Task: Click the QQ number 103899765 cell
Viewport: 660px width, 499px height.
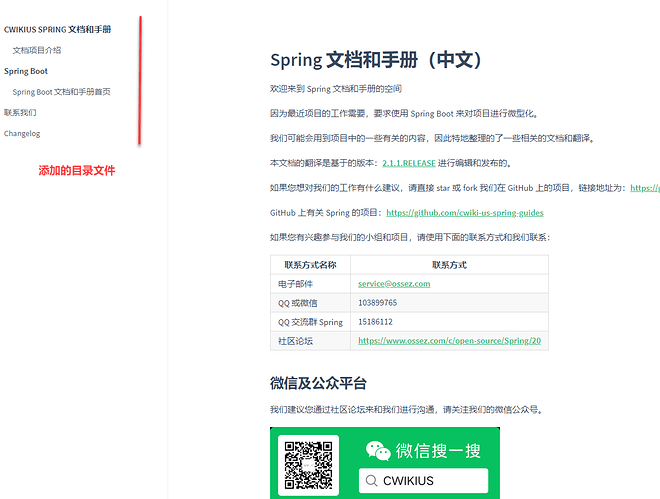Action: pyautogui.click(x=449, y=303)
